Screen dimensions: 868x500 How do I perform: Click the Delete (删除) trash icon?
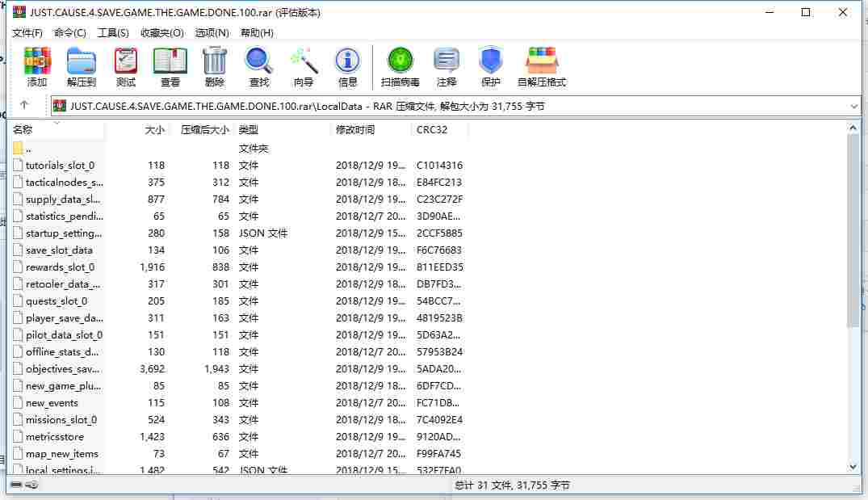pyautogui.click(x=214, y=61)
